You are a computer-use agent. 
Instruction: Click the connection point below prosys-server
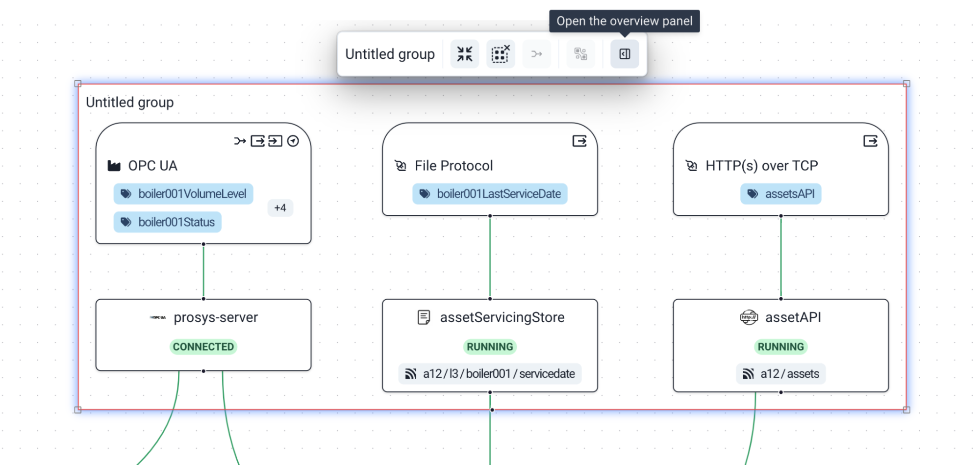point(203,372)
